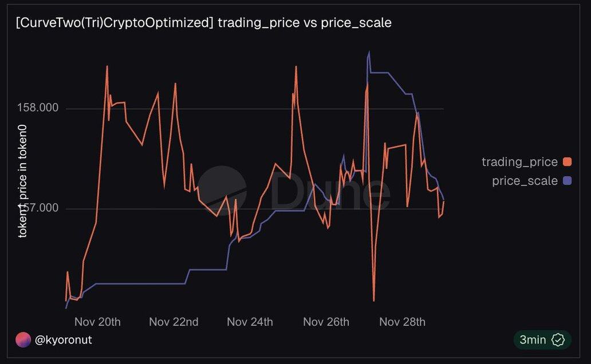Click the verified checkmark icon beside 3min
Viewport: 591px width, 364px height.
(557, 340)
